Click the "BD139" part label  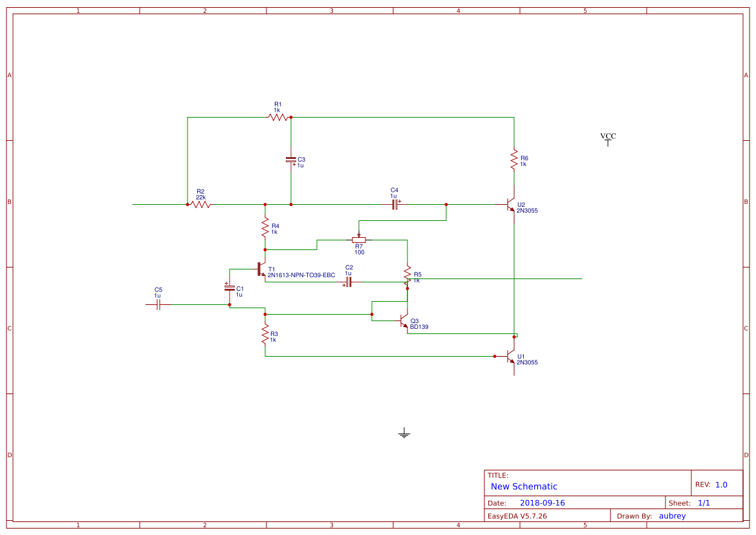pos(419,327)
